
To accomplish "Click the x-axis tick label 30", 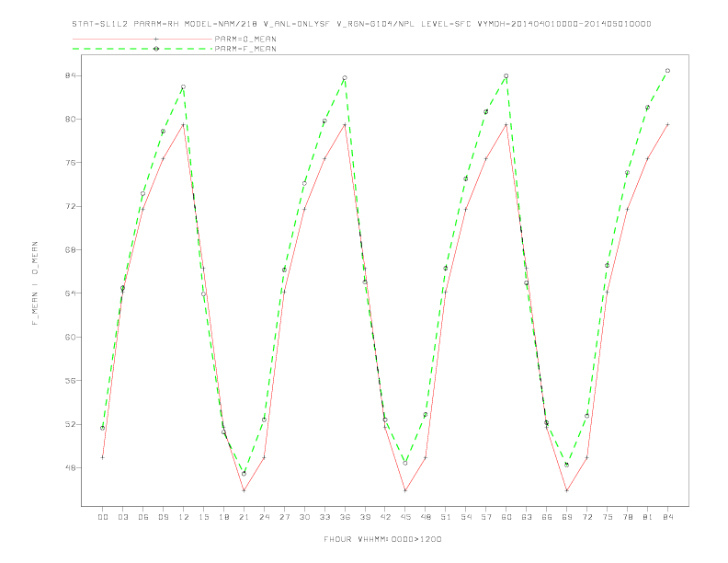I will click(x=304, y=517).
